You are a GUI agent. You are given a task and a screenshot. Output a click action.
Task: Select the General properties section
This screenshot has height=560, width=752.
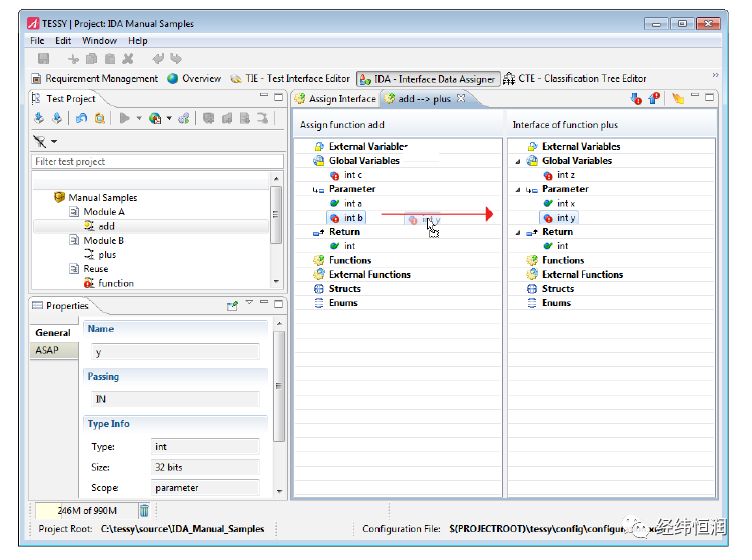click(x=53, y=332)
